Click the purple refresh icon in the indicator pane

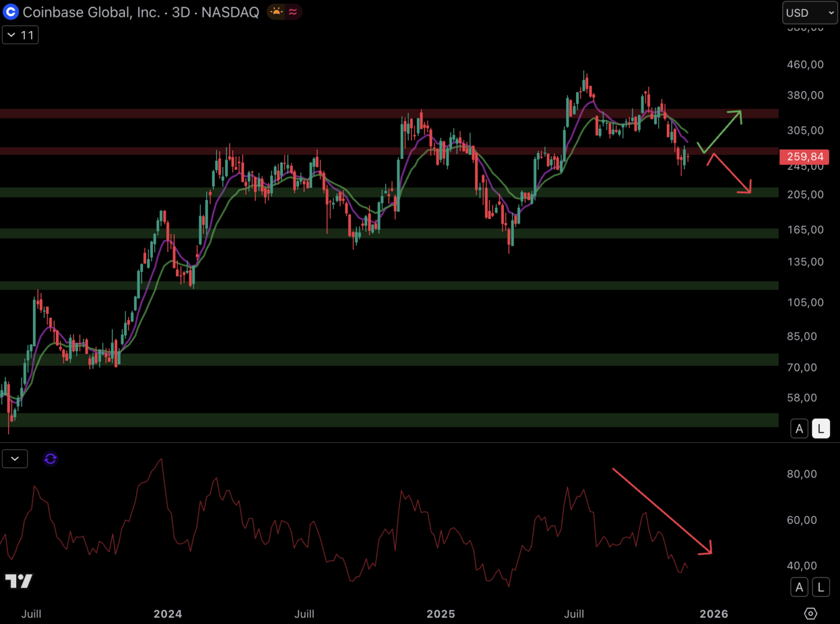coord(50,459)
